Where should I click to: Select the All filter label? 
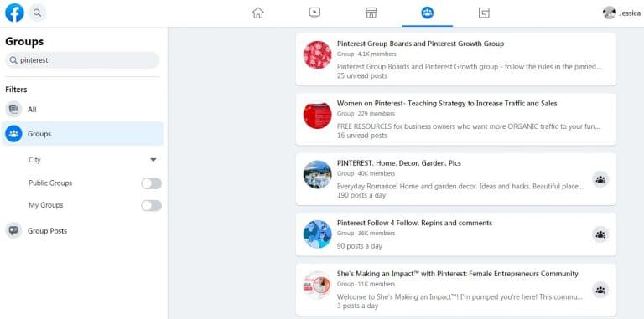click(32, 110)
